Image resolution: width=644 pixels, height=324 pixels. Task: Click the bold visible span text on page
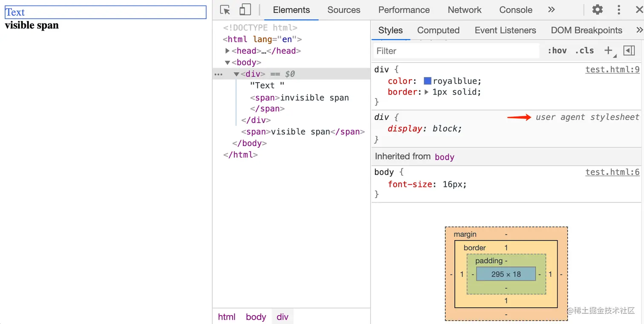pyautogui.click(x=32, y=25)
